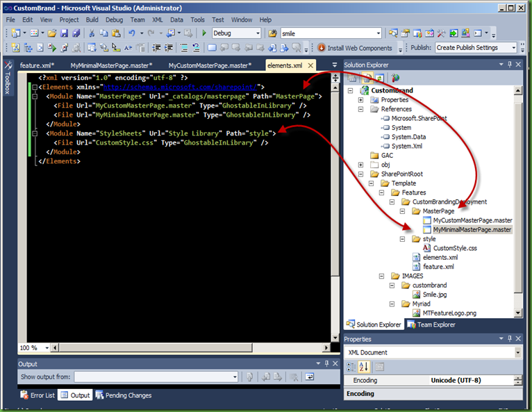Click the editor horizontal scrollbar
The width and height of the screenshot is (532, 412).
(x=156, y=347)
